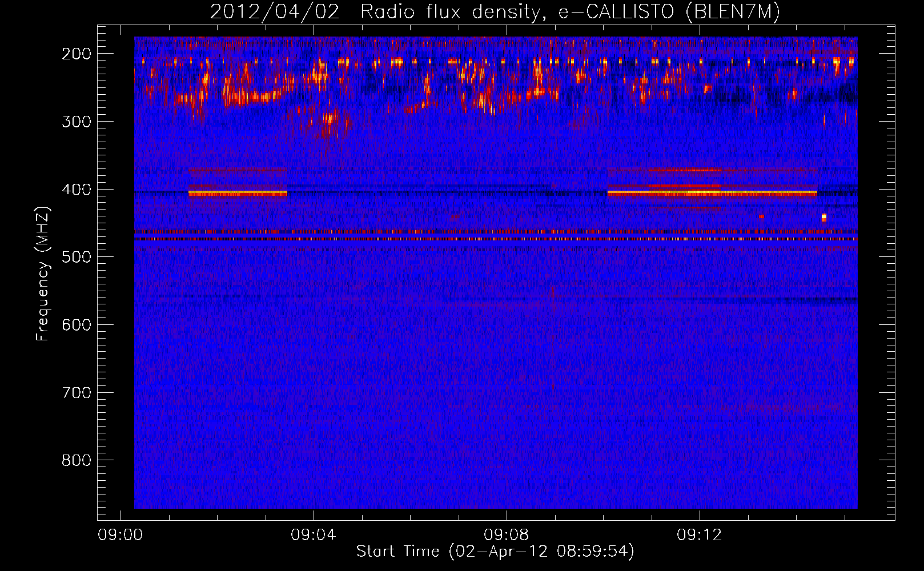The width and height of the screenshot is (924, 571).
Task: Click the continuous interference line near 475 MHz
Action: click(496, 239)
